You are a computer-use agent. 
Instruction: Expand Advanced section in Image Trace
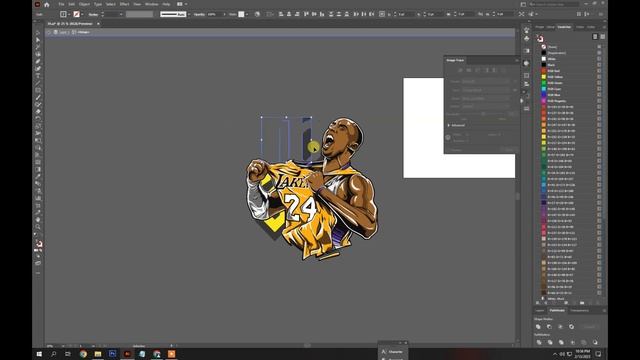(449, 125)
